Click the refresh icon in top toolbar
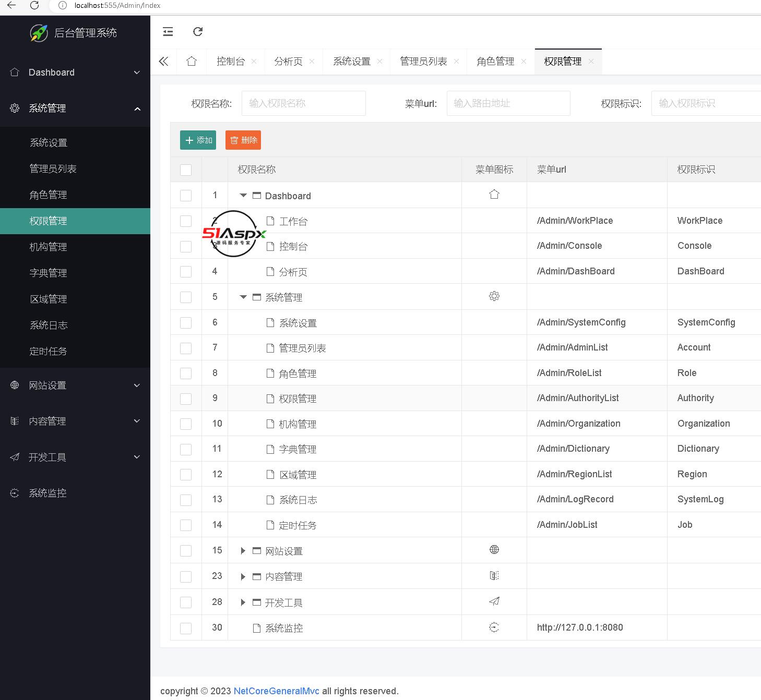Screen dimensions: 761x700 tap(198, 32)
